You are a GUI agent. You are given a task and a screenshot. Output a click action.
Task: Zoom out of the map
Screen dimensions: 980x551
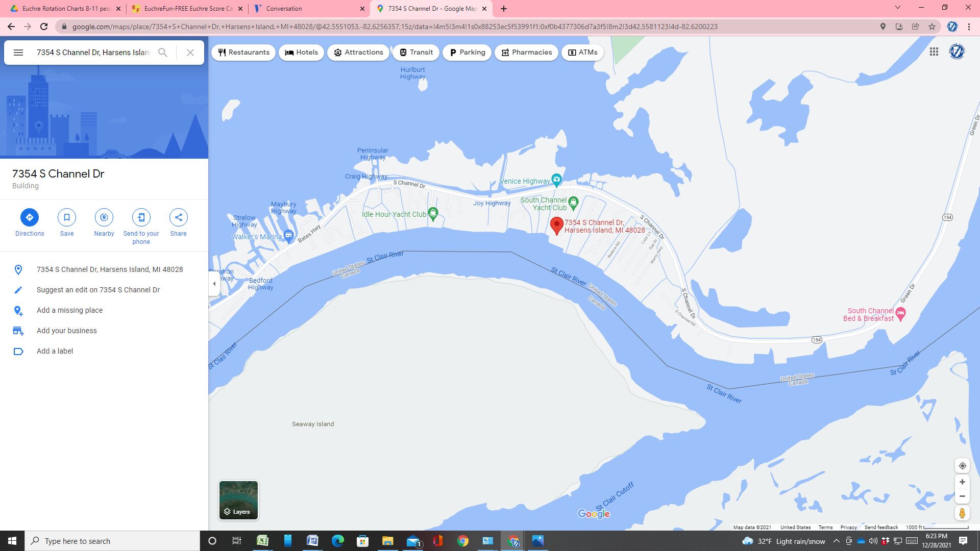(962, 496)
